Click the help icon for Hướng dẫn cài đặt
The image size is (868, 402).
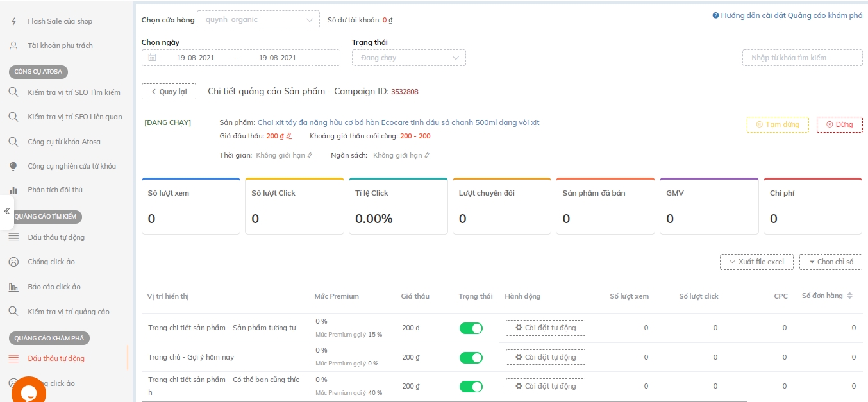pos(715,15)
